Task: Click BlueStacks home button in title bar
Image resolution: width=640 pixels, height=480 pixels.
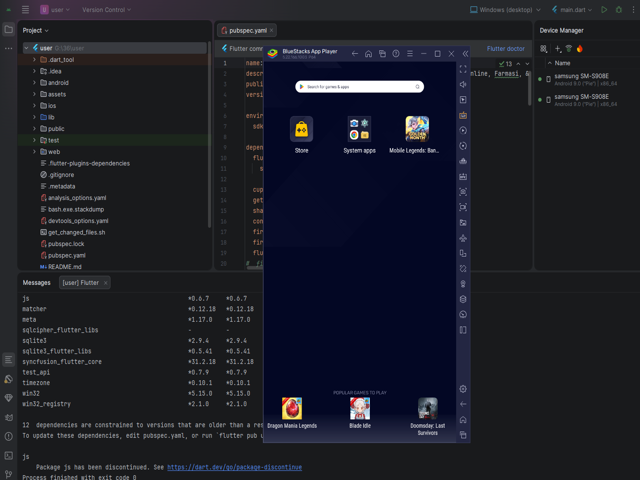Action: point(368,54)
